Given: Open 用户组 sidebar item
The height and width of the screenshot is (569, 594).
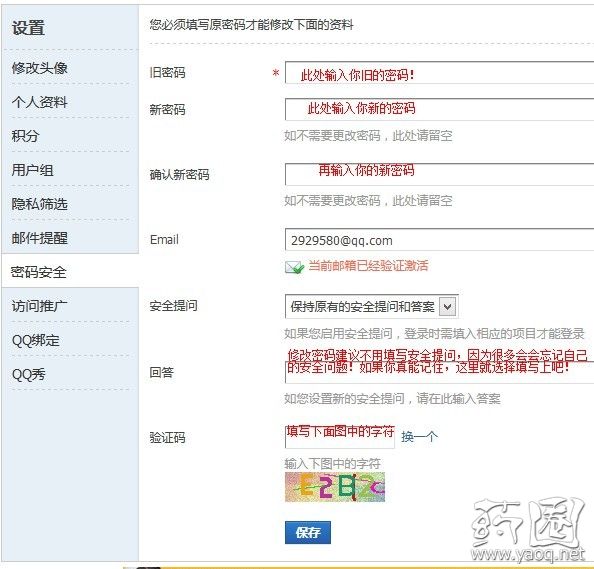Looking at the screenshot, I should pyautogui.click(x=32, y=170).
